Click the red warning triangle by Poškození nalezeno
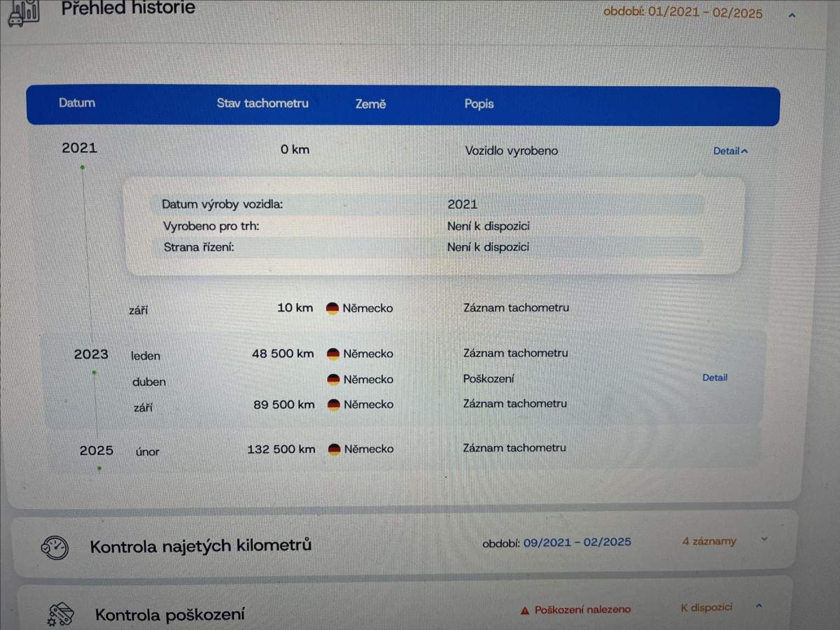 524,610
